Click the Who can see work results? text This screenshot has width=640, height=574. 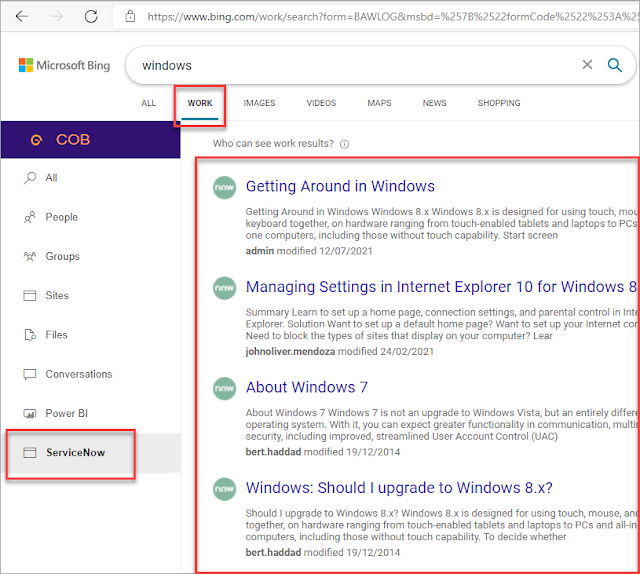[x=273, y=144]
